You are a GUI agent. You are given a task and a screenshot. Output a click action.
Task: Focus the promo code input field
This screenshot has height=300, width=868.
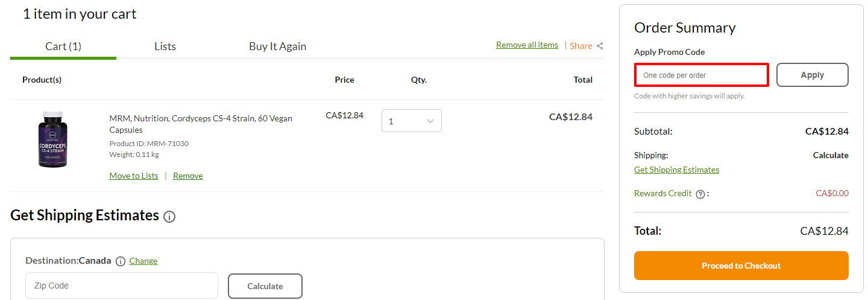click(702, 75)
